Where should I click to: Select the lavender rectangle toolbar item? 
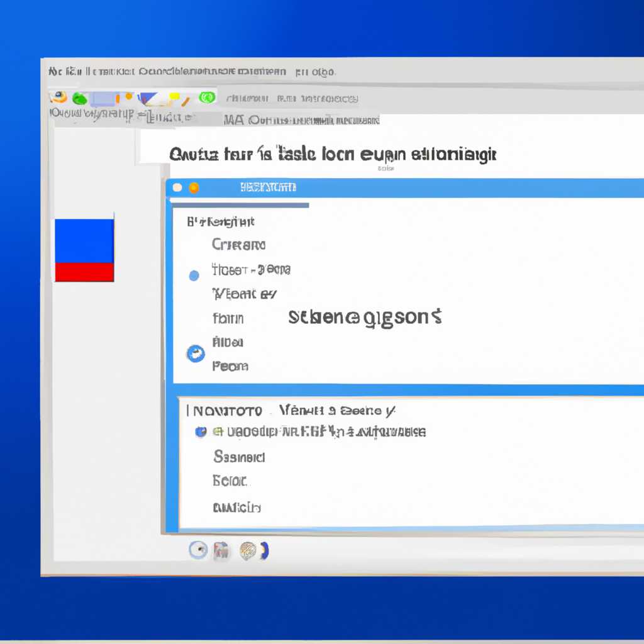click(x=103, y=99)
